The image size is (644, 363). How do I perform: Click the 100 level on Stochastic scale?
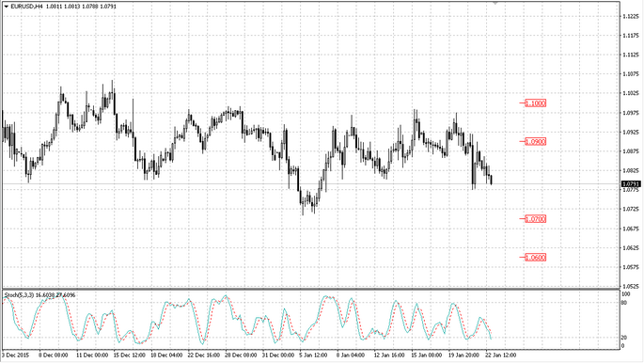pyautogui.click(x=626, y=294)
